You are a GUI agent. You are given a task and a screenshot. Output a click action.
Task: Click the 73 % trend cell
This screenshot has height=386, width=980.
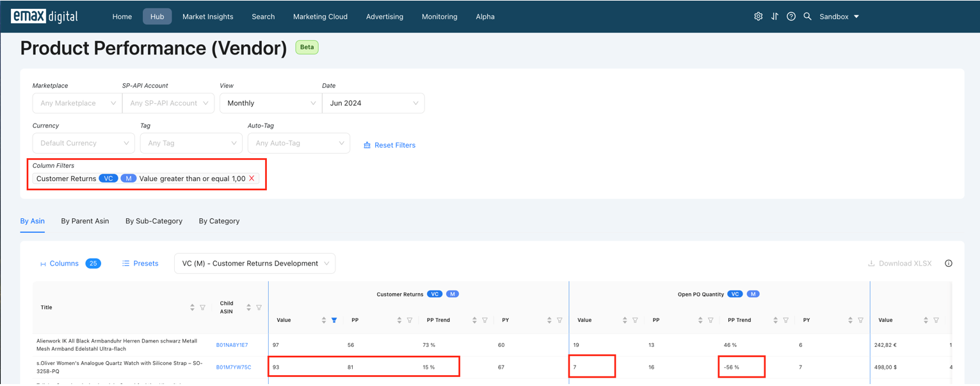pyautogui.click(x=429, y=345)
